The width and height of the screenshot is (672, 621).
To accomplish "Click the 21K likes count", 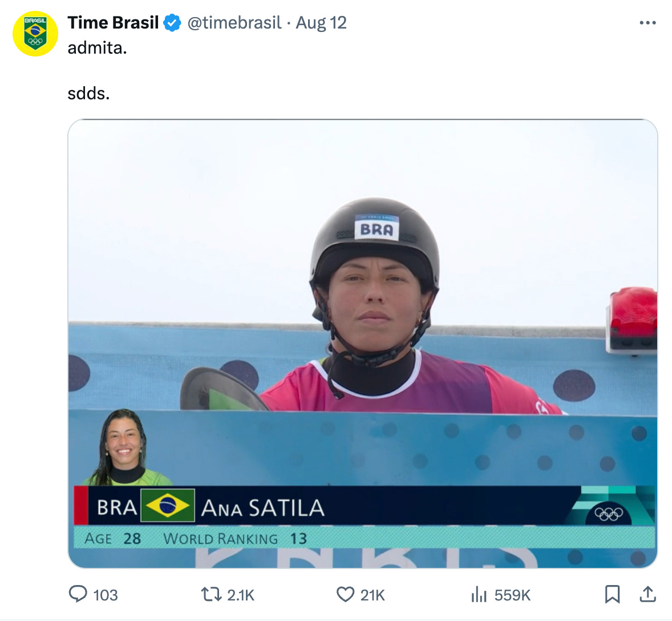I will click(x=373, y=595).
